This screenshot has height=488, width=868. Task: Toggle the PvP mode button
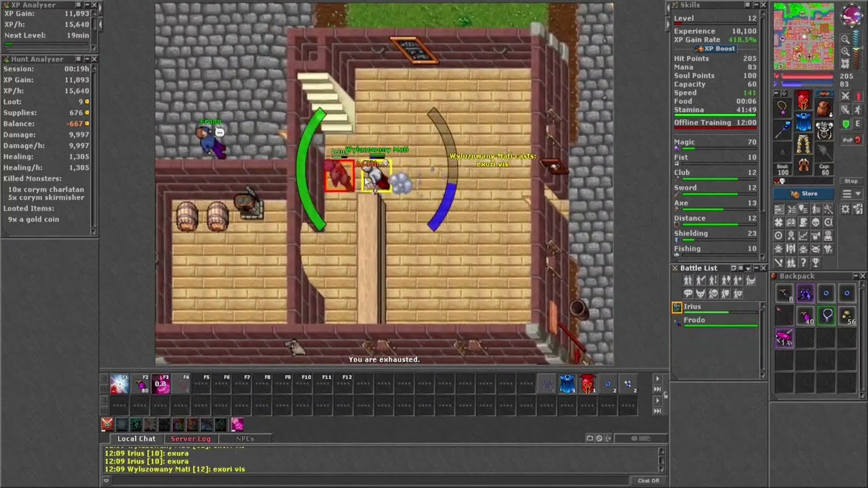pos(852,140)
